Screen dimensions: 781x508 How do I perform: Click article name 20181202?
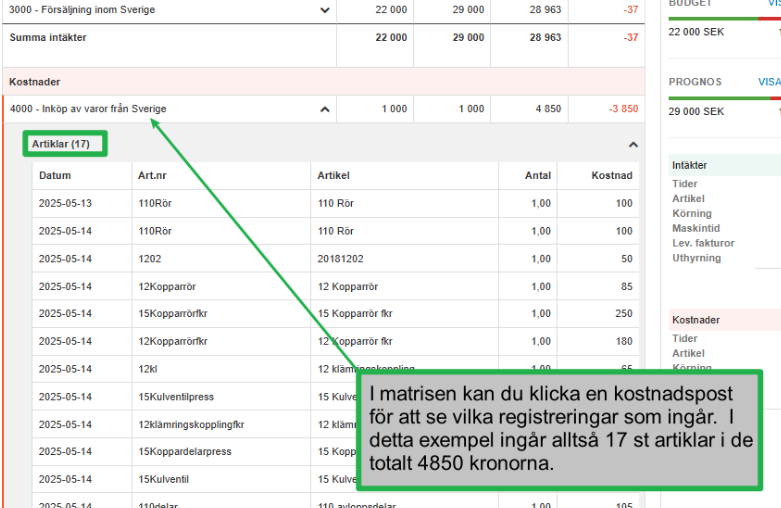pos(341,258)
